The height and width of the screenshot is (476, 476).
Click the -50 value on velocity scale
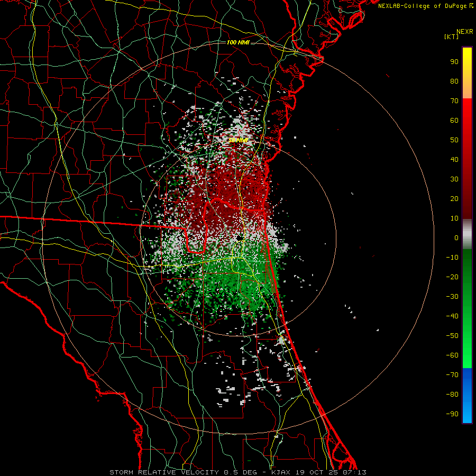coord(452,336)
